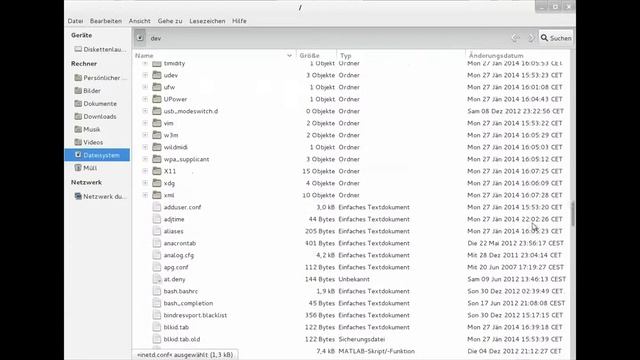Expand the ufw folder
Screen dimensions: 640x360
tap(145, 87)
